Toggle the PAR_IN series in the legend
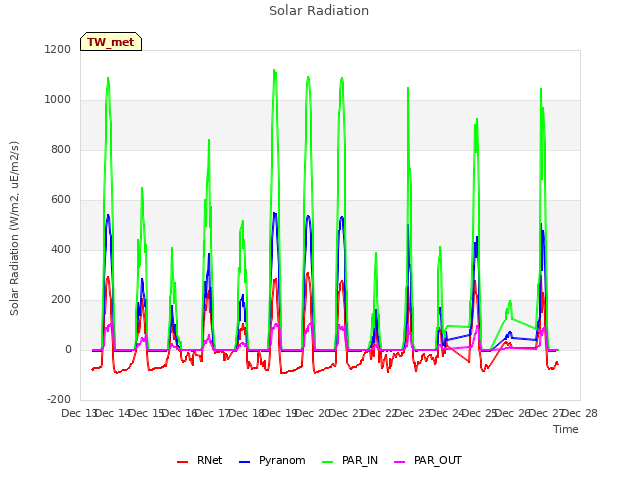640x480 pixels. tap(350, 461)
